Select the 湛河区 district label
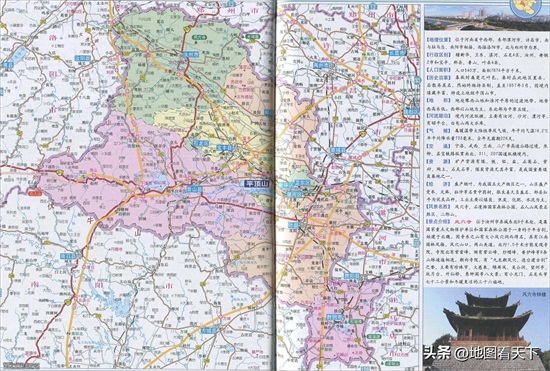Image resolution: width=550 pixels, height=371 pixels. click(x=292, y=193)
